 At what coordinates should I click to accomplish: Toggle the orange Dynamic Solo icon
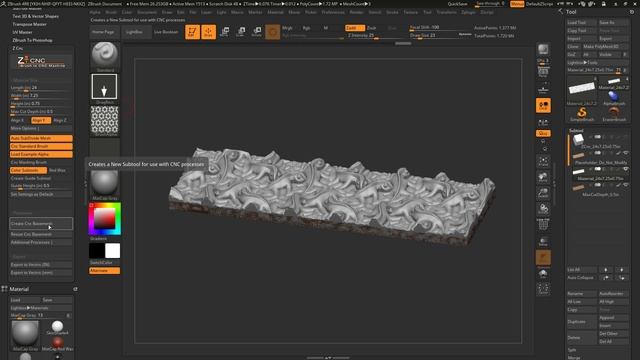[x=543, y=258]
